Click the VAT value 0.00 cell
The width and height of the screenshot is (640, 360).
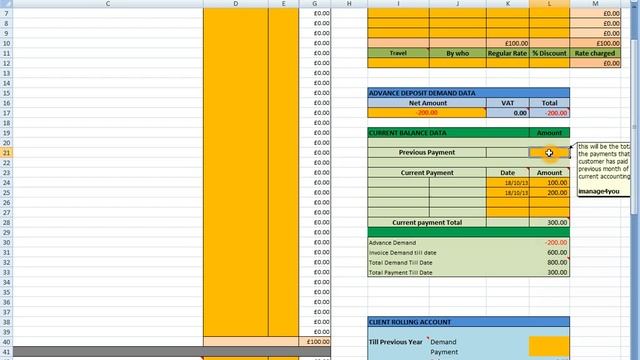(x=508, y=113)
